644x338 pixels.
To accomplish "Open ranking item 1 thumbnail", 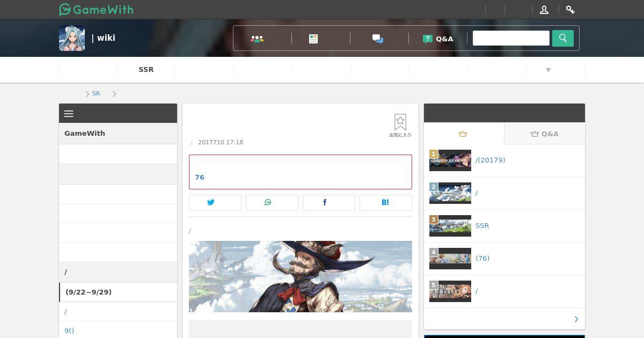I will 450,160.
